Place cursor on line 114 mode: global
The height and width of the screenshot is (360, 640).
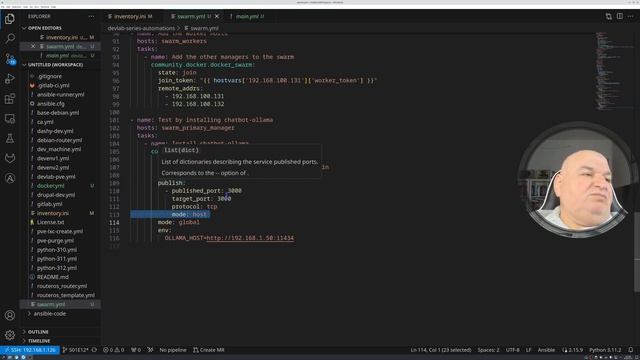[x=178, y=222]
